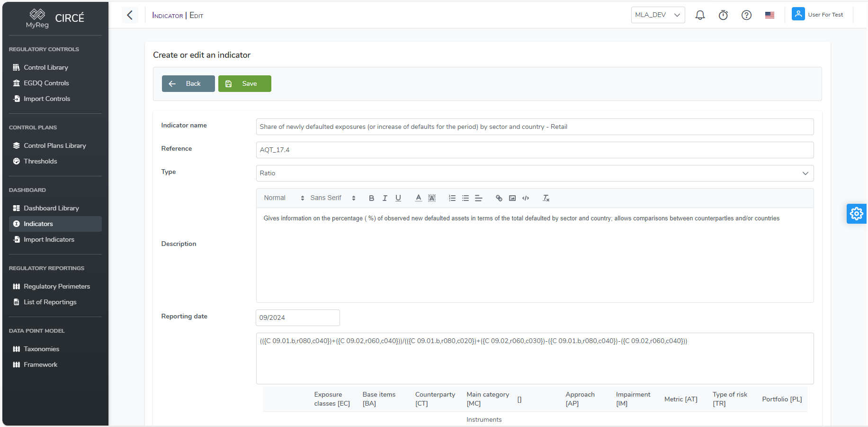Toggle underline formatting in description editor
The image size is (868, 427).
click(x=398, y=198)
